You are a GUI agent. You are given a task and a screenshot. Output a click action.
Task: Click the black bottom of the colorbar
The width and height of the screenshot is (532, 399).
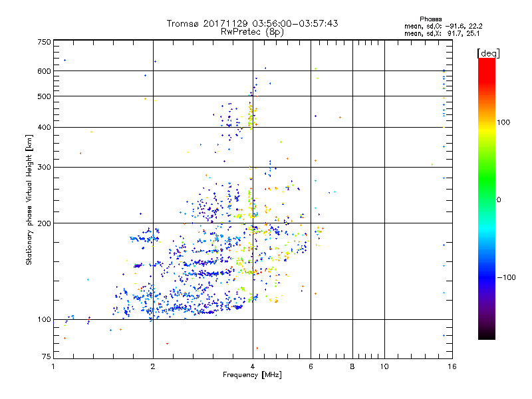pos(487,334)
